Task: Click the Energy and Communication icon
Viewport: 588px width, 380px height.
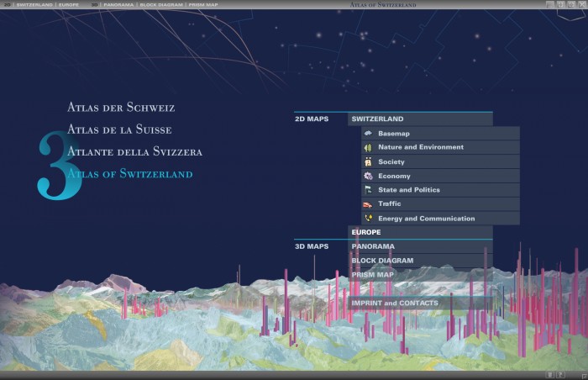Action: [369, 218]
